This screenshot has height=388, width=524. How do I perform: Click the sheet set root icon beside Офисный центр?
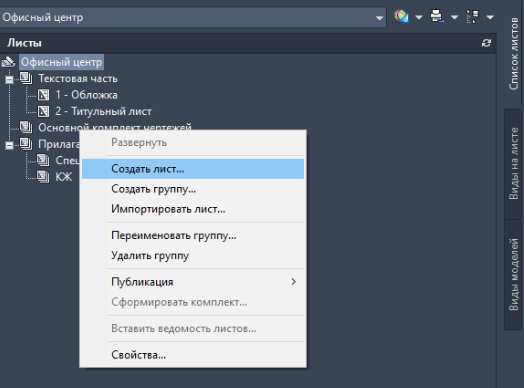point(8,62)
